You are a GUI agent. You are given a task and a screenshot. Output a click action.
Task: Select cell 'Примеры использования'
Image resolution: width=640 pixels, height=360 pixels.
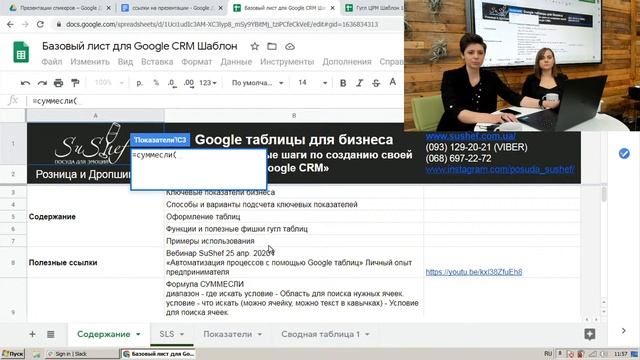[x=293, y=241]
